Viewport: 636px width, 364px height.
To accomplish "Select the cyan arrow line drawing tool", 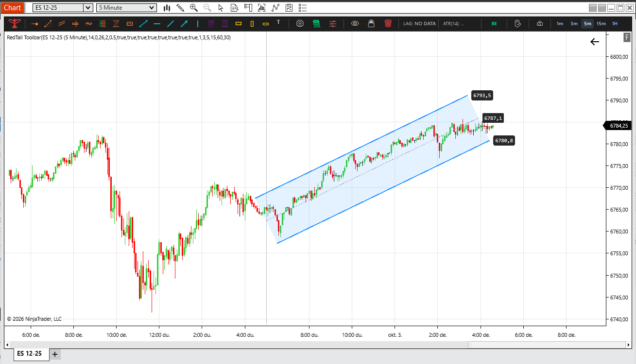I will (x=184, y=23).
